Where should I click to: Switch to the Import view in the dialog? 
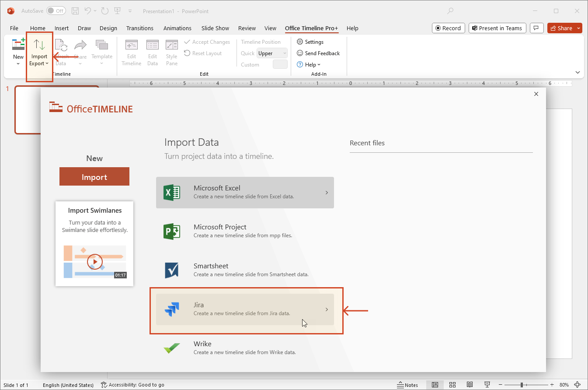coord(94,176)
